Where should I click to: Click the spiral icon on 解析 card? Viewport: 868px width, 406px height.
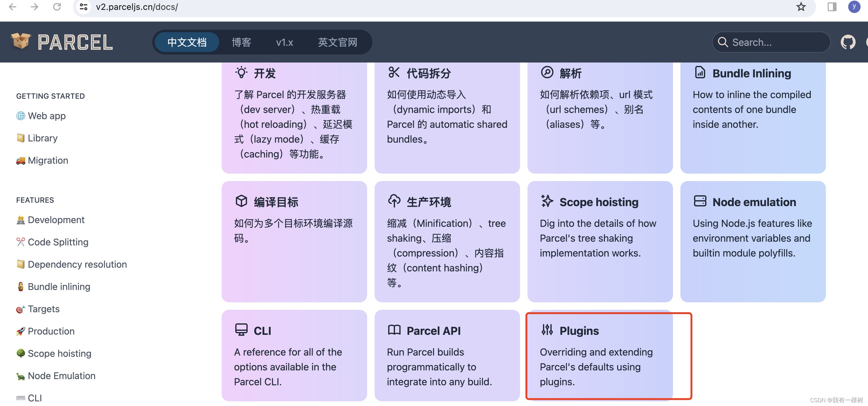[547, 72]
